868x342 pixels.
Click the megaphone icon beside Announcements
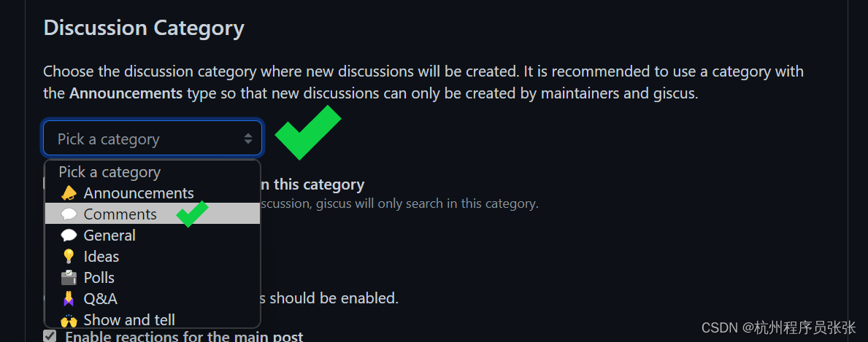click(69, 193)
